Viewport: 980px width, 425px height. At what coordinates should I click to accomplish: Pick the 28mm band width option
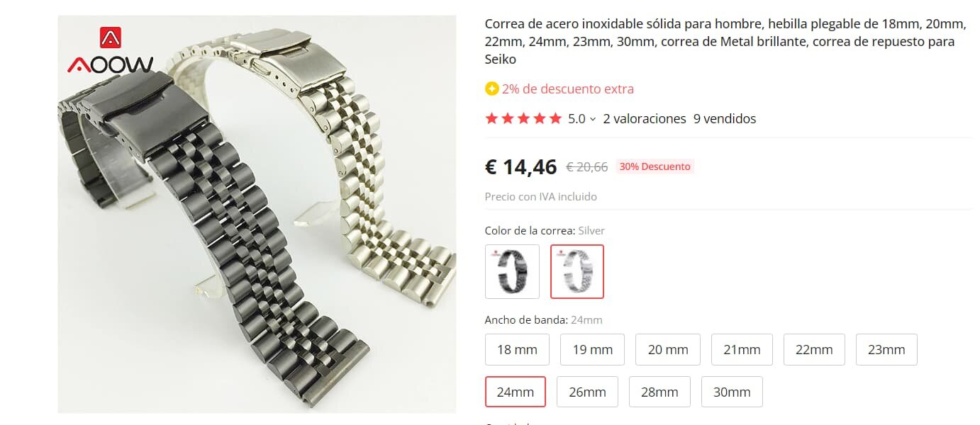click(x=659, y=392)
